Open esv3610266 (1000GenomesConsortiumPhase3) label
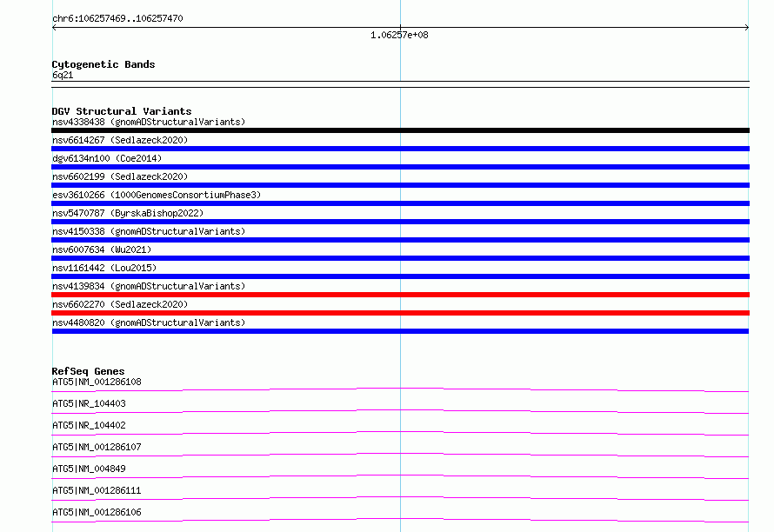This screenshot has height=532, width=774. point(157,195)
